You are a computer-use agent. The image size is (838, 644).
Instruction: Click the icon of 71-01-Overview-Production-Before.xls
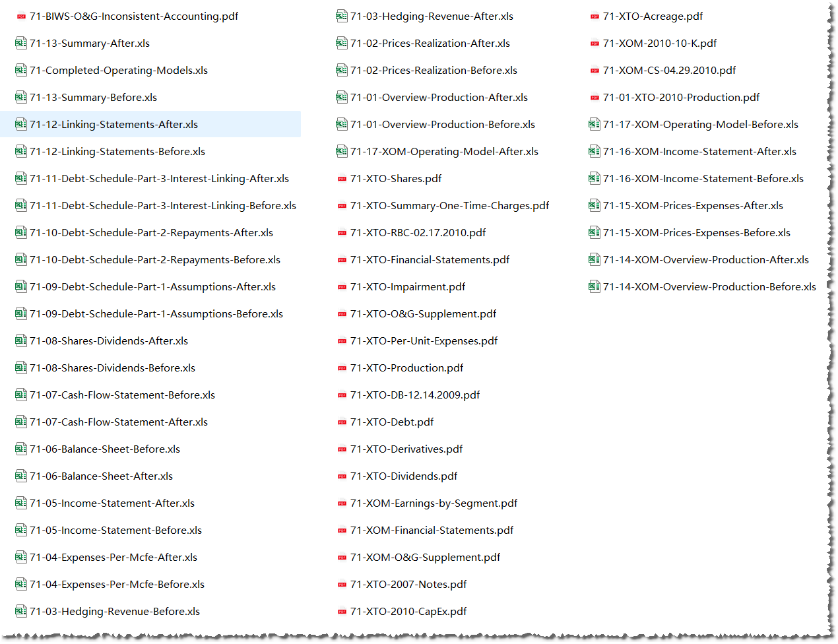(342, 125)
